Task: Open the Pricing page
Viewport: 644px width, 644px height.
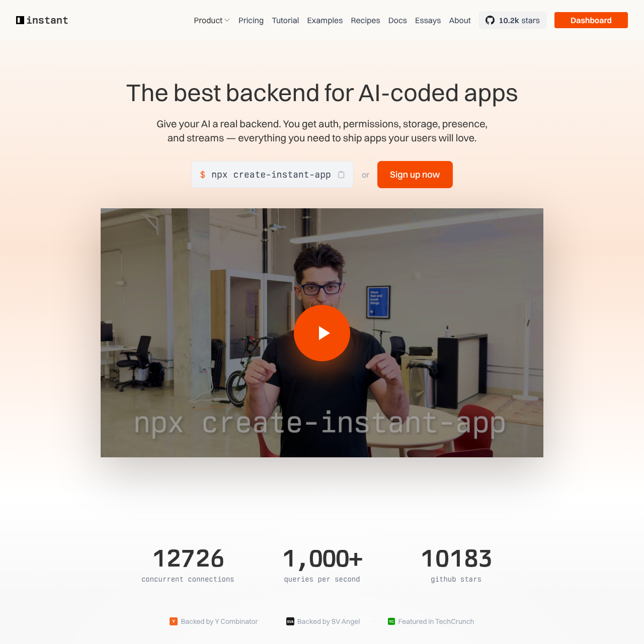Action: click(251, 21)
